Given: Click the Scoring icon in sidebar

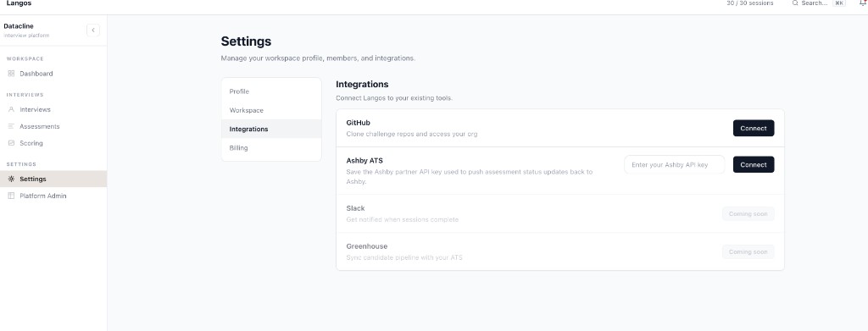Looking at the screenshot, I should click(x=11, y=143).
